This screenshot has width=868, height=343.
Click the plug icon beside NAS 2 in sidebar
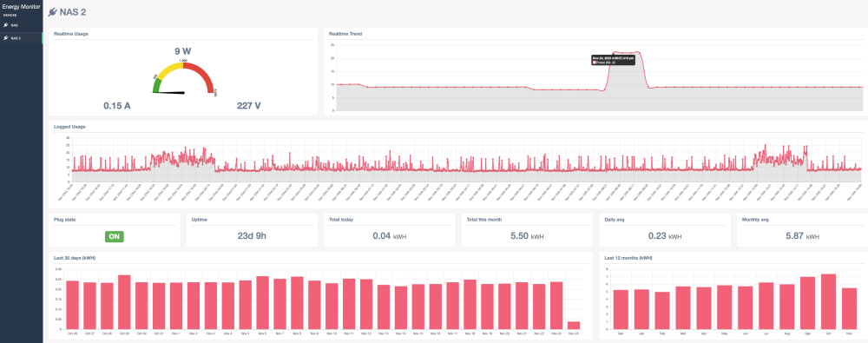tap(5, 38)
